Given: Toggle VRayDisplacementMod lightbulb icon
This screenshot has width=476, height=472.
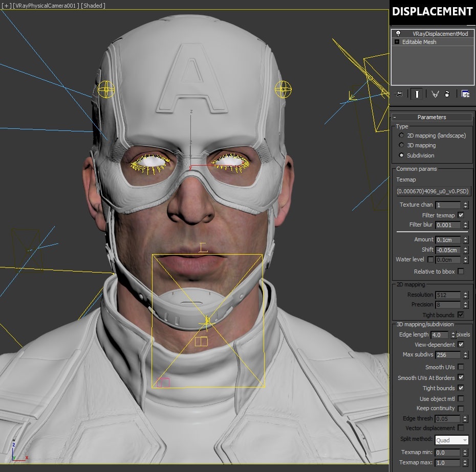Looking at the screenshot, I should coord(398,33).
